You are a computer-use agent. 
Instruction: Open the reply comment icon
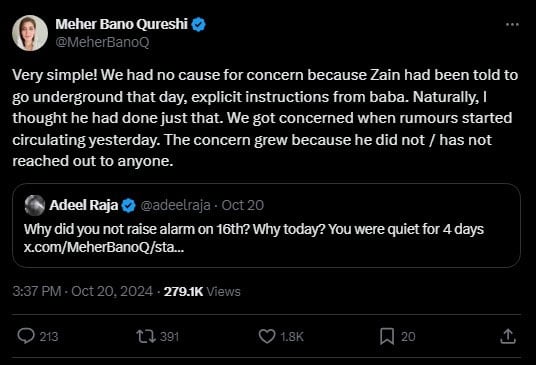click(26, 336)
